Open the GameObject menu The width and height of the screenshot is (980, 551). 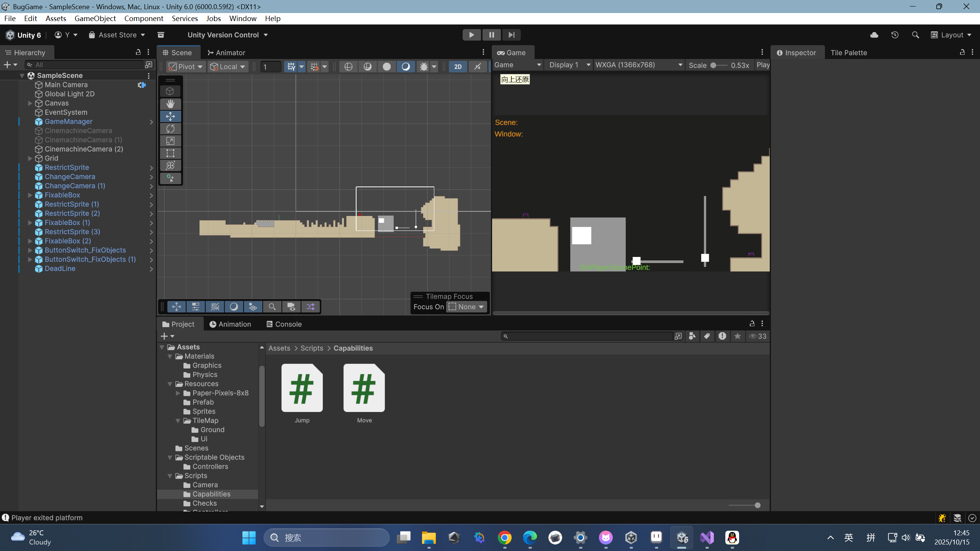(x=95, y=18)
